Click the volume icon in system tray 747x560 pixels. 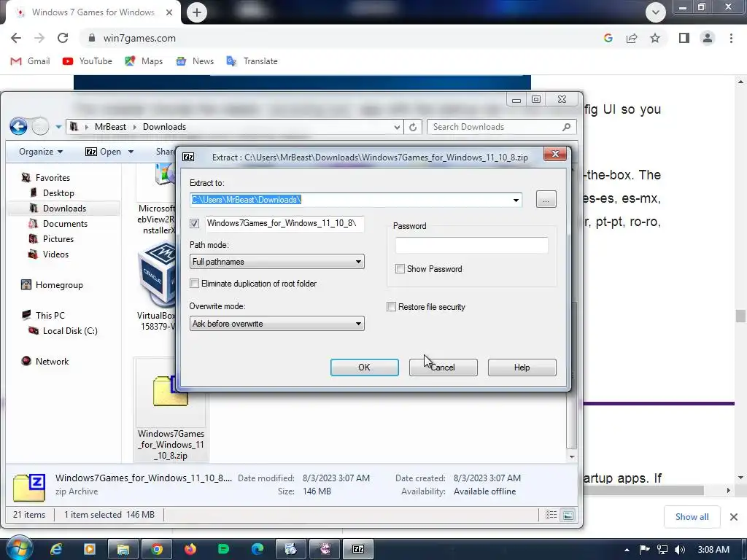click(x=680, y=550)
